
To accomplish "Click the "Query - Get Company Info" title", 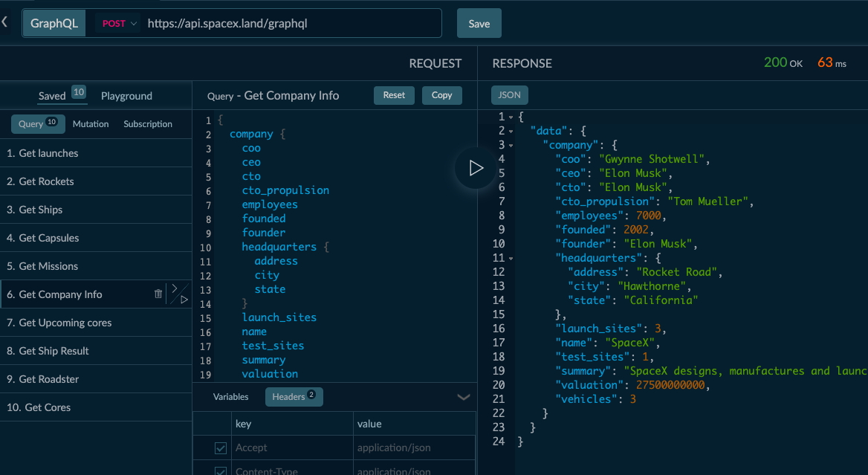I will pos(273,96).
